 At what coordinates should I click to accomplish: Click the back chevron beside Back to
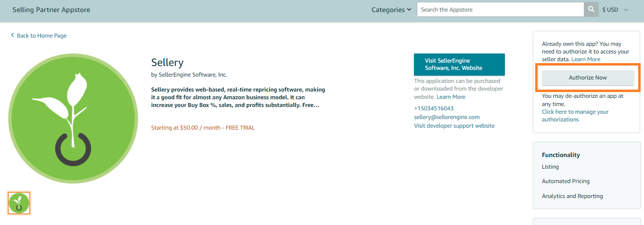[x=13, y=35]
